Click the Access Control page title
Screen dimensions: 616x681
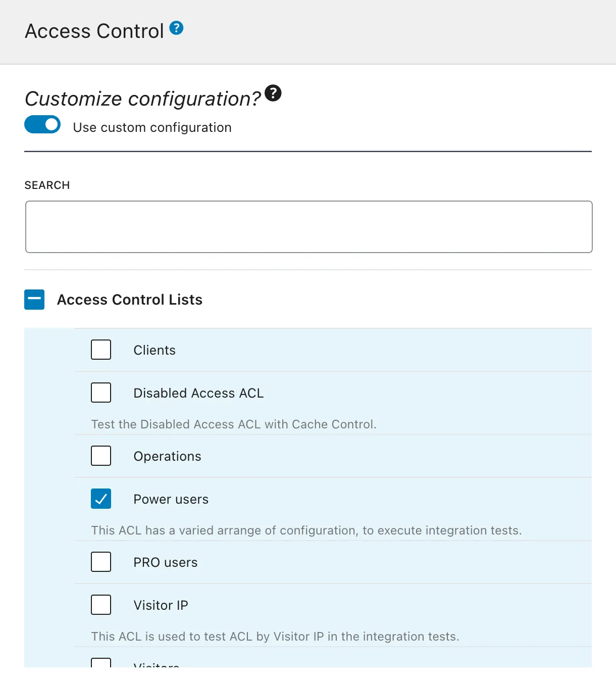94,31
